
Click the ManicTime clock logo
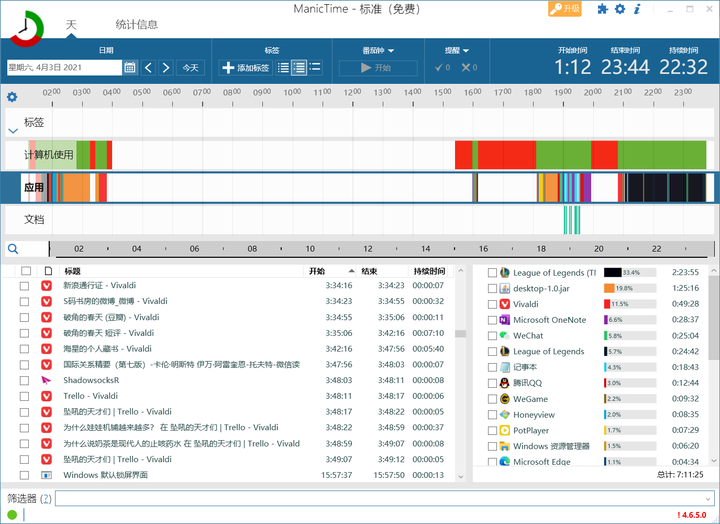[x=27, y=28]
